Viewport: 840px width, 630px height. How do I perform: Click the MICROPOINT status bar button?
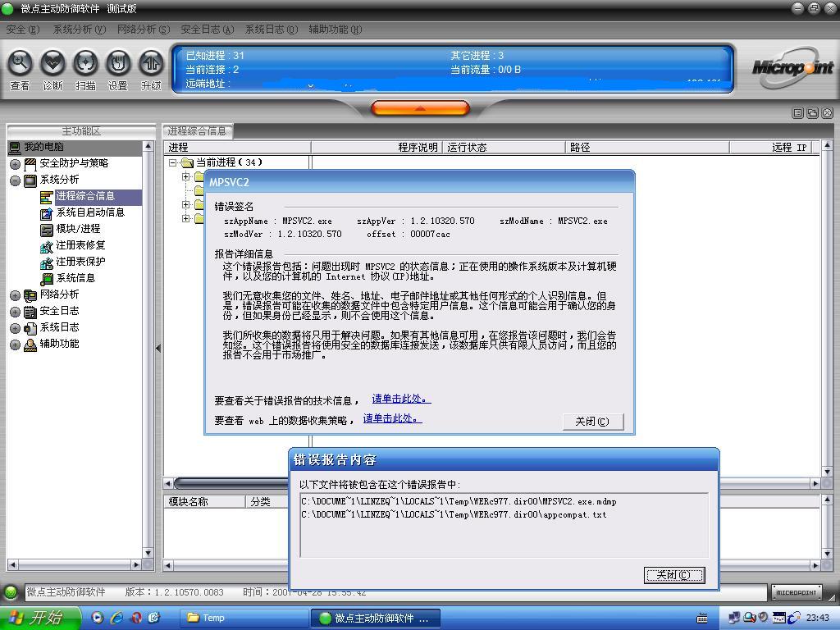(796, 592)
